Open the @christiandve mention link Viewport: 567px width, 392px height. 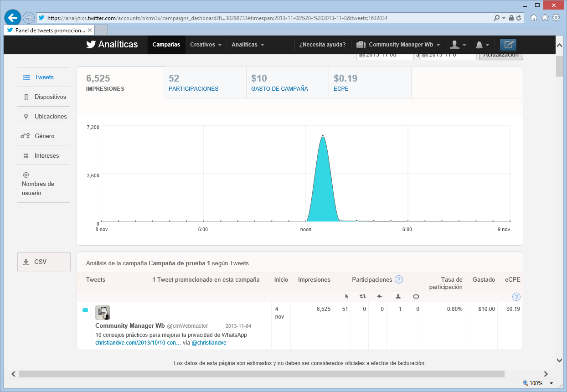[209, 343]
